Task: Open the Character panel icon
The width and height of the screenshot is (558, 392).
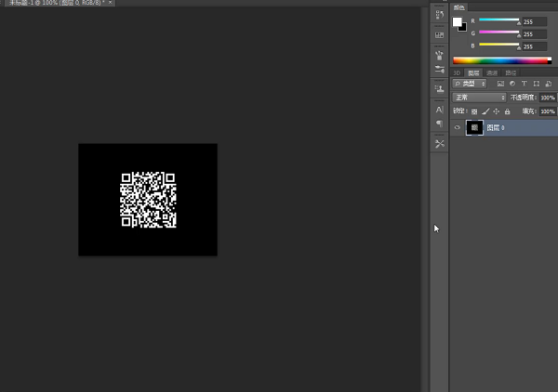Action: (x=440, y=110)
